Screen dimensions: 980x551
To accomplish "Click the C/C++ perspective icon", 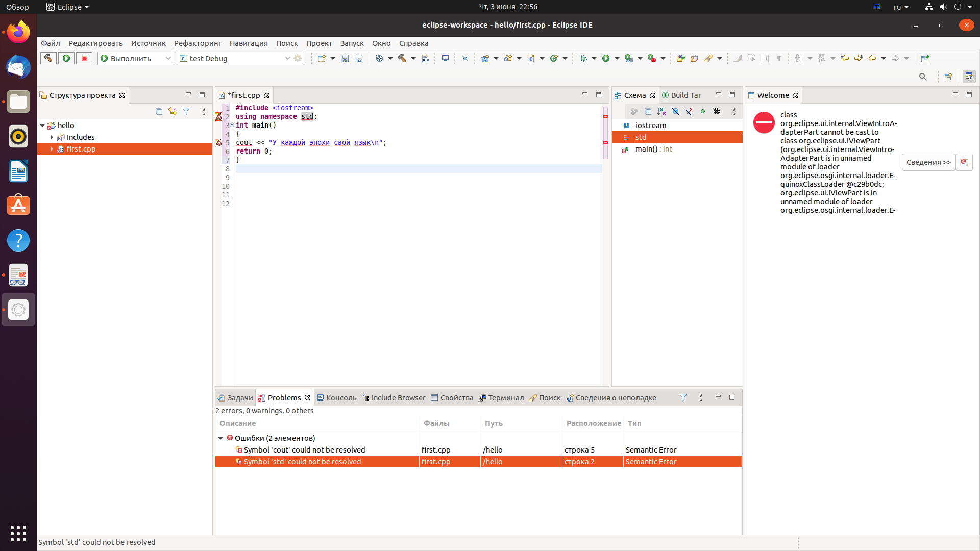I will pos(969,77).
